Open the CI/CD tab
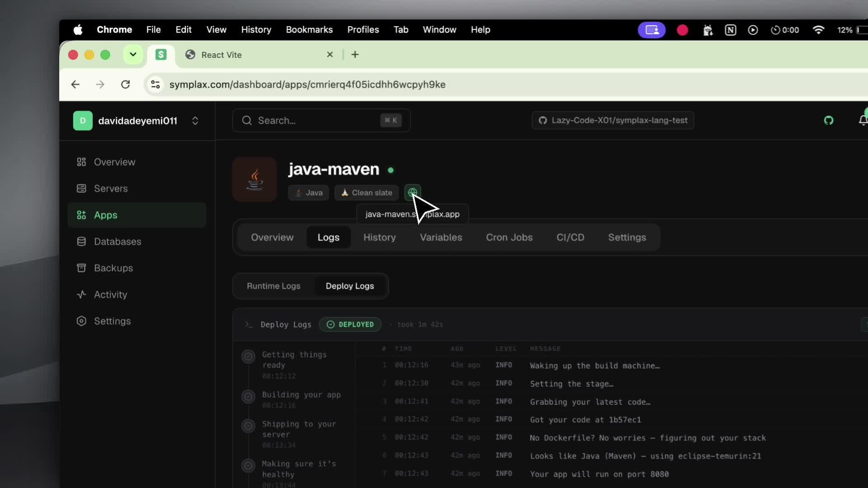The image size is (868, 488). [570, 238]
